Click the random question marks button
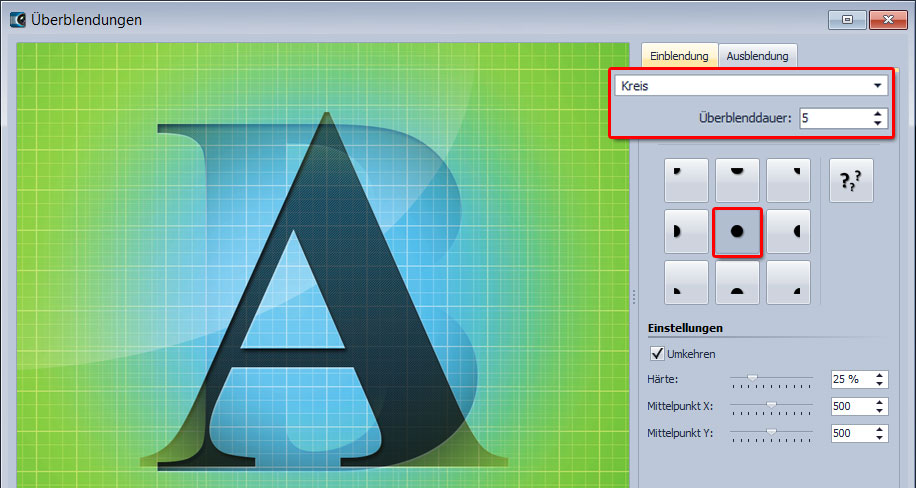The width and height of the screenshot is (916, 488). 851,180
